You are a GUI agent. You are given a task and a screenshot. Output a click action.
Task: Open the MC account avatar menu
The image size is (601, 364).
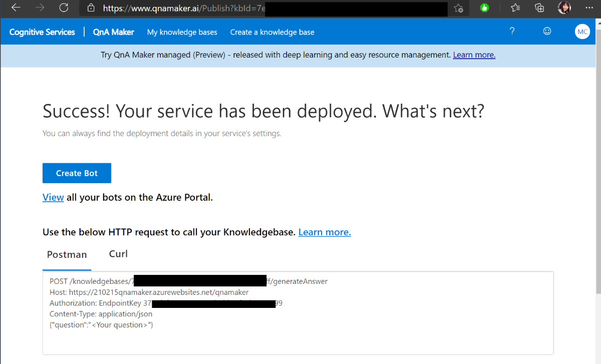pyautogui.click(x=582, y=31)
